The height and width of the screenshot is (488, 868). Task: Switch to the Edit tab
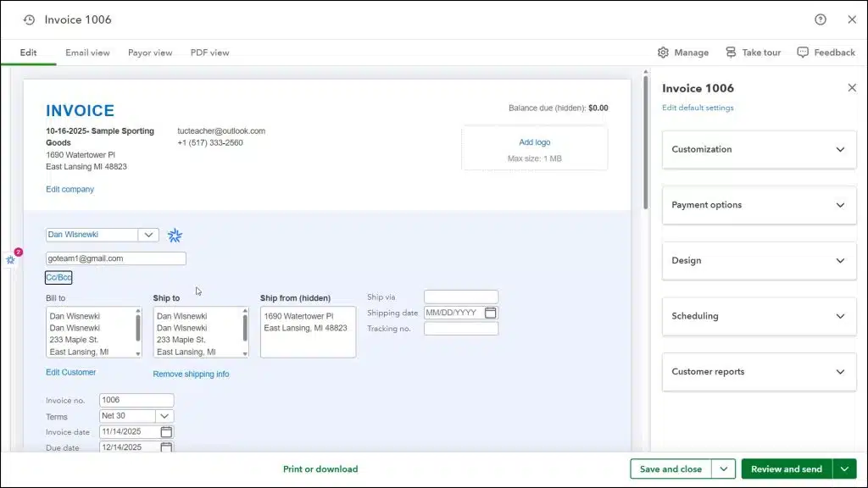pyautogui.click(x=28, y=53)
